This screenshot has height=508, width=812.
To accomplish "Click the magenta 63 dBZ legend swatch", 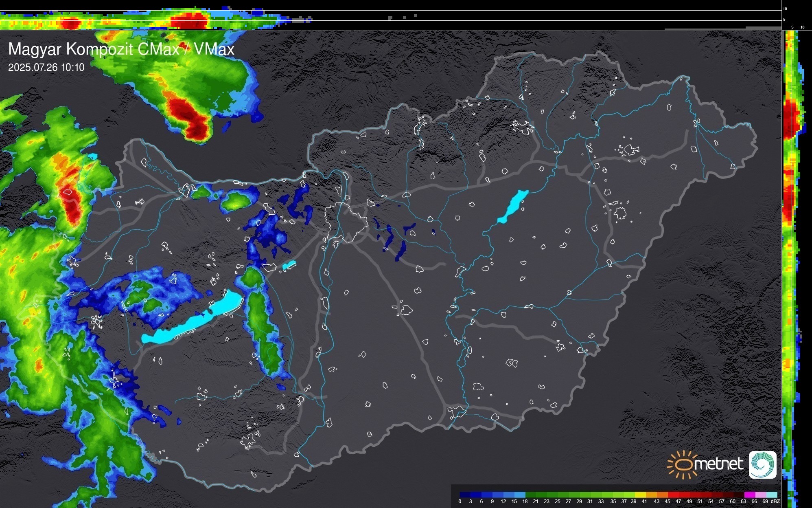I will point(749,495).
